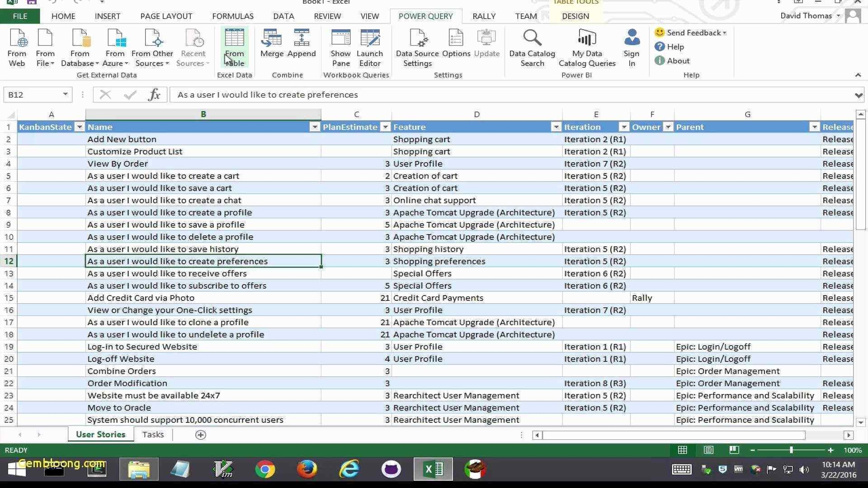Switch to Normal view in status bar
868x488 pixels.
[683, 450]
